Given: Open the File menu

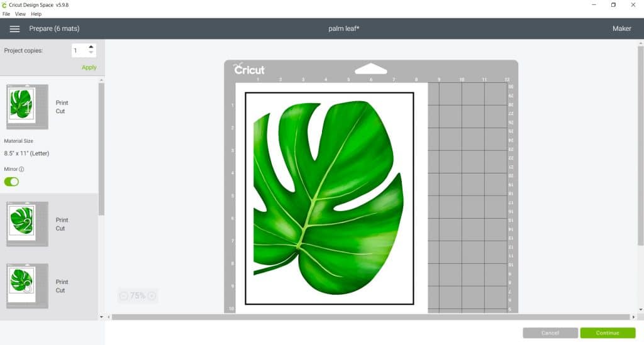Looking at the screenshot, I should (6, 14).
